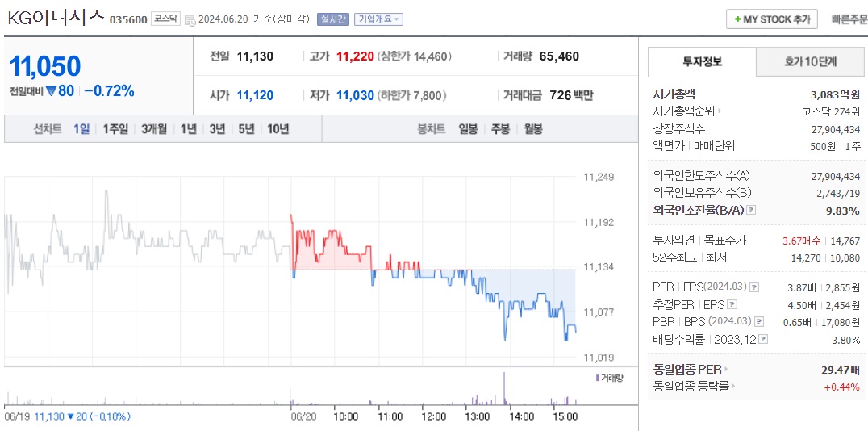Click the 14:00 time axis label
Viewport: 868px width, 431px height.
point(521,416)
